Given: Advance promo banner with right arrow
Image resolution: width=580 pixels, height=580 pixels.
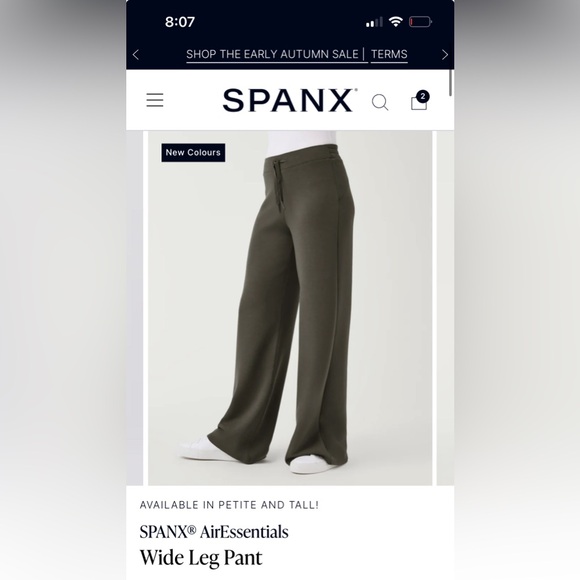Looking at the screenshot, I should coord(445,55).
